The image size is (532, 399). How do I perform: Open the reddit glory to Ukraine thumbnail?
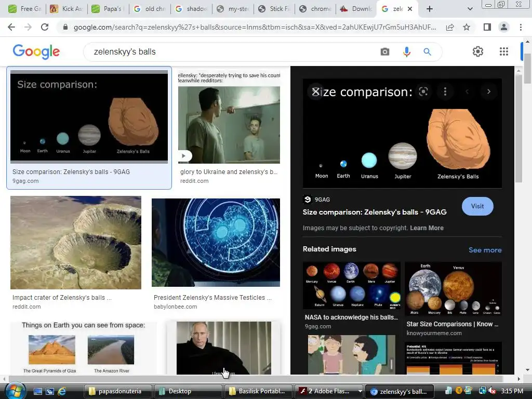click(229, 117)
